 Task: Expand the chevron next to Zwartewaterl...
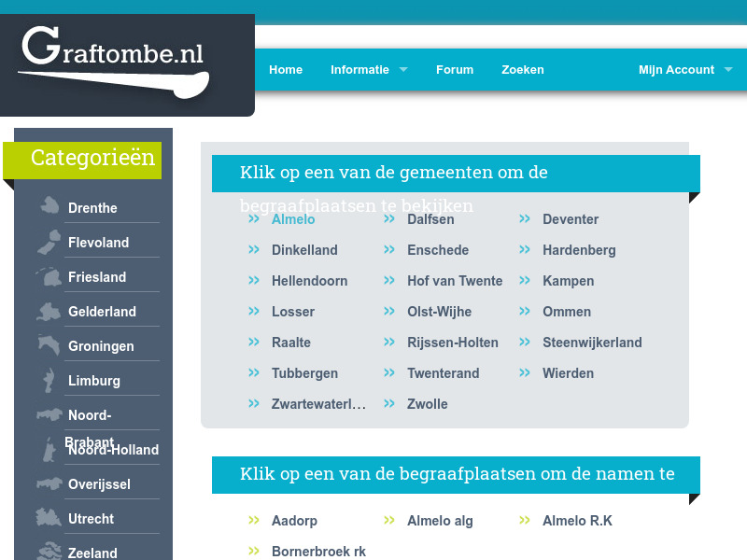pyautogui.click(x=253, y=404)
